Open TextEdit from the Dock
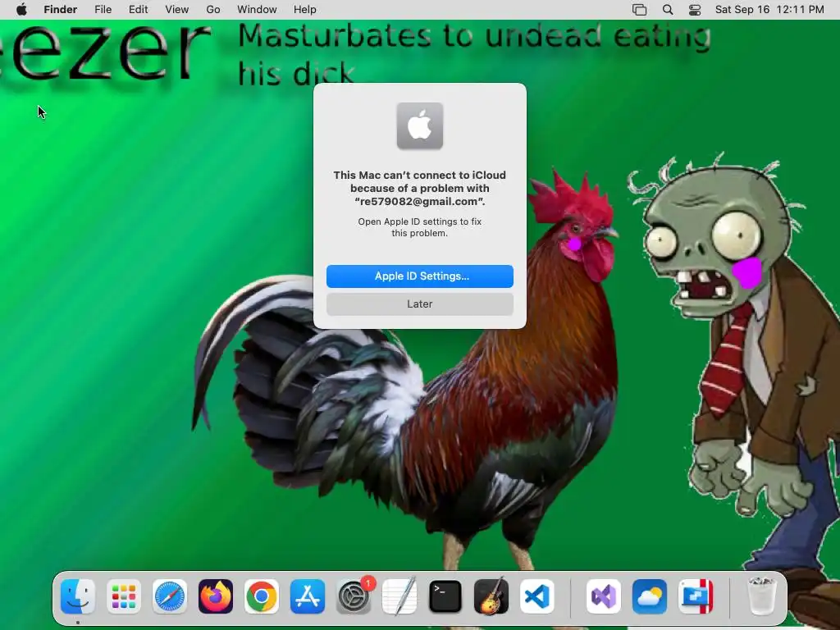This screenshot has height=630, width=840. click(399, 596)
